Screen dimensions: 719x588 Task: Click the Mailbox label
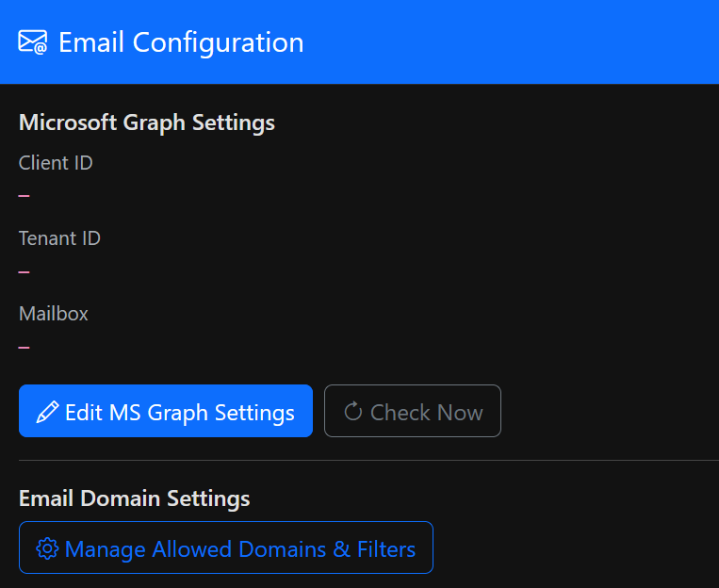tap(53, 314)
